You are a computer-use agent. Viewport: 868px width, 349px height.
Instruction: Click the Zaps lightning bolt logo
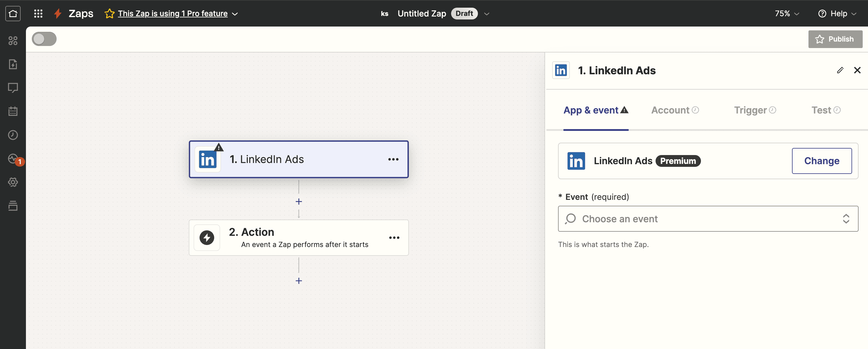point(58,14)
